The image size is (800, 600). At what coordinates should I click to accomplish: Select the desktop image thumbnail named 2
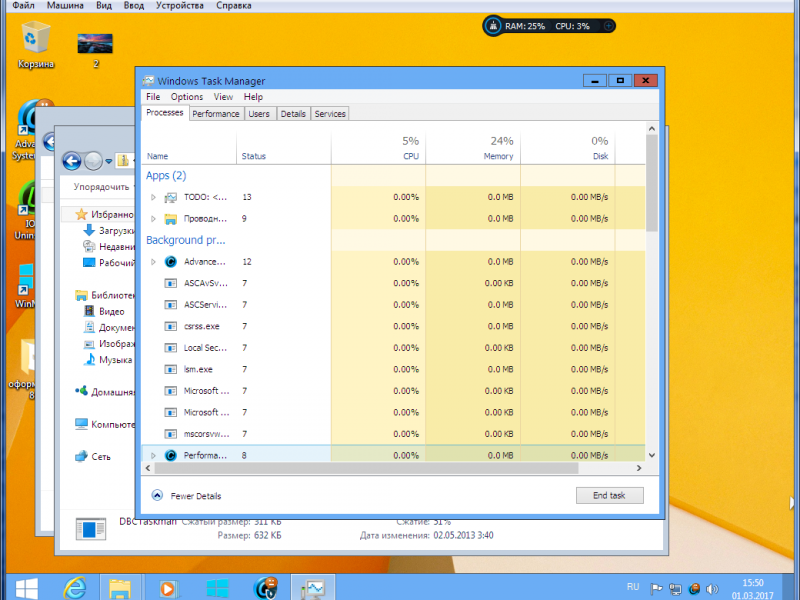95,44
